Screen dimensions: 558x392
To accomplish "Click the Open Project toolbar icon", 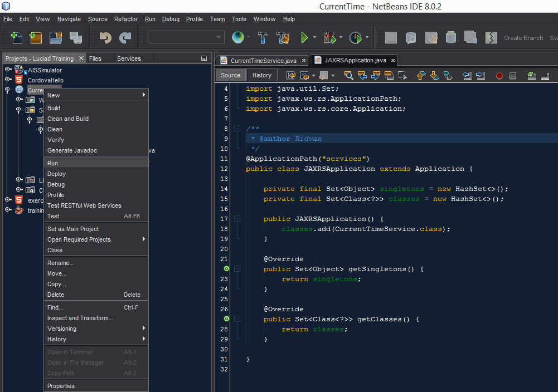I will [56, 37].
